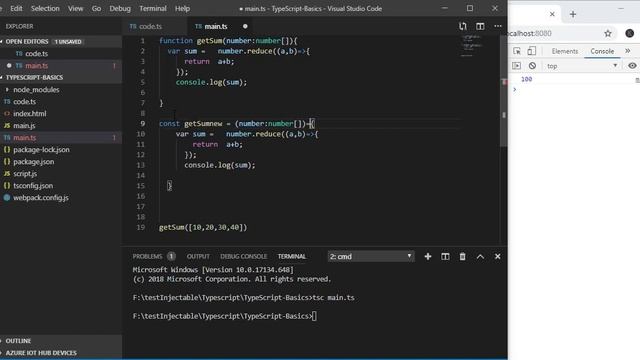
Task: Click the terminal command prompt line
Action: 224,316
